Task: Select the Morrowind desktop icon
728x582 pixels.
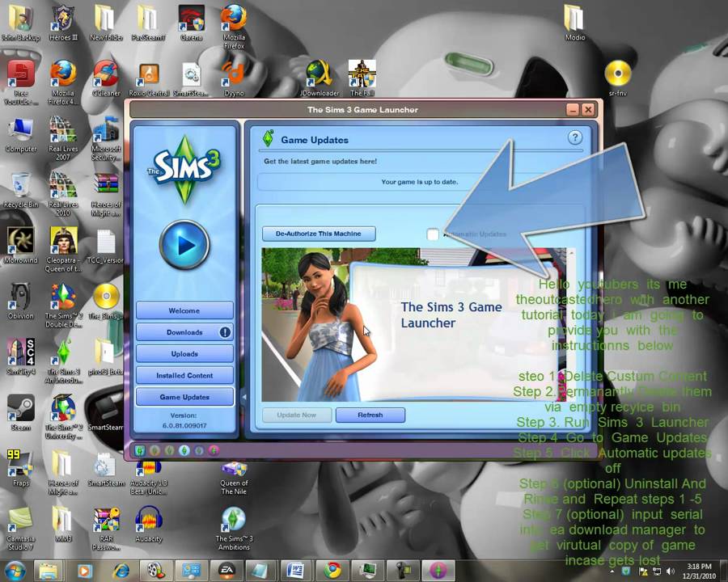Action: tap(20, 246)
